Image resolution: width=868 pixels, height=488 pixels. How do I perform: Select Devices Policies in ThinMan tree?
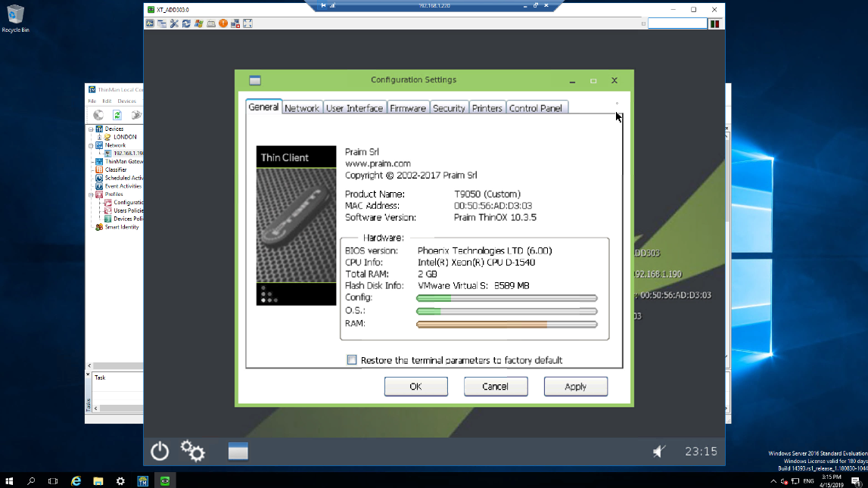tap(129, 219)
